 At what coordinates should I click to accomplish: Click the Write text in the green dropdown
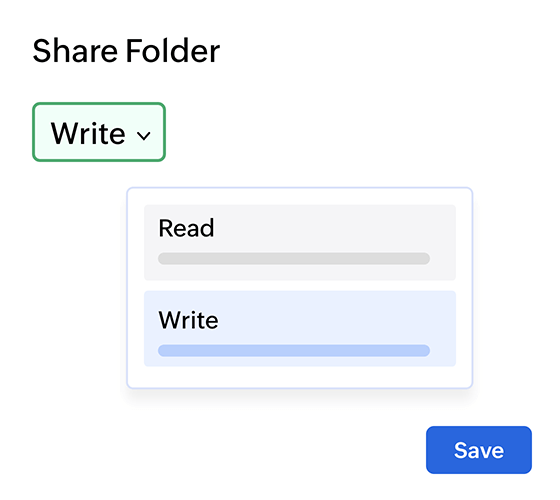tap(88, 133)
